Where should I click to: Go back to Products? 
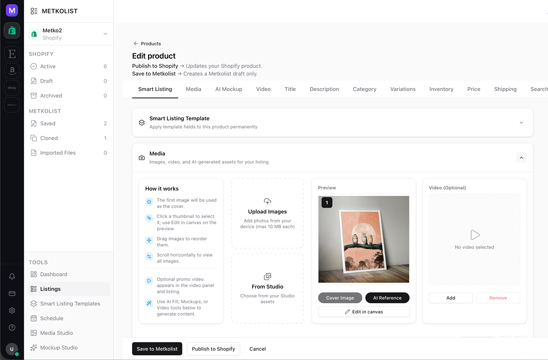[x=147, y=44]
